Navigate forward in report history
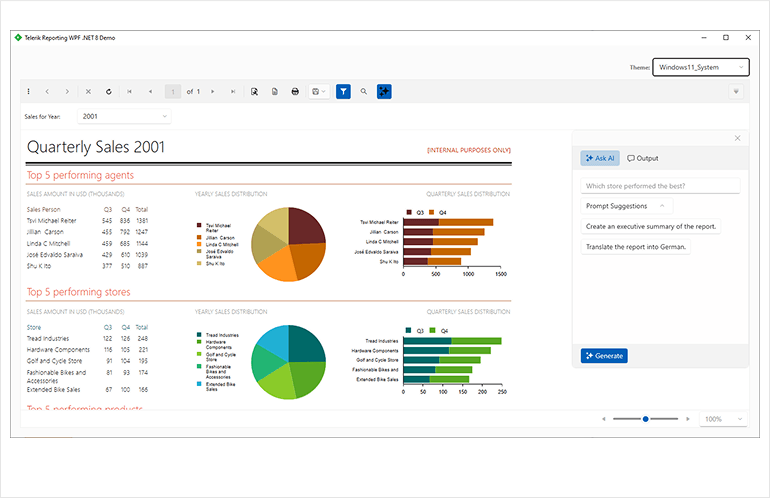Viewport: 770px width, 498px height. click(67, 91)
